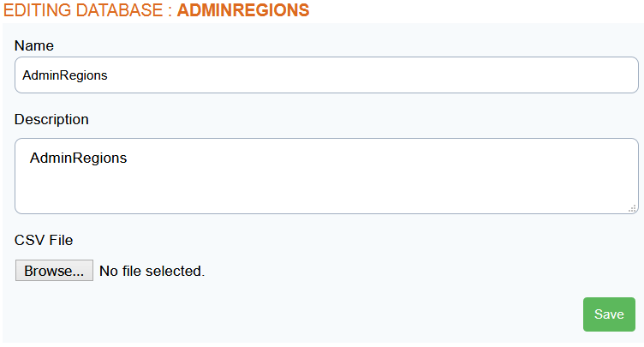This screenshot has width=644, height=347.
Task: Save the database changes
Action: coord(609,314)
